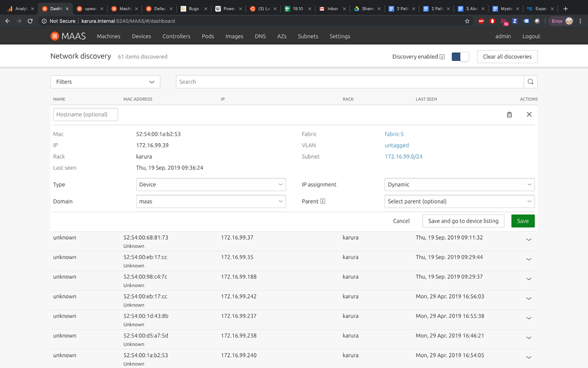
Task: Open untagged VLAN link
Action: tap(397, 145)
